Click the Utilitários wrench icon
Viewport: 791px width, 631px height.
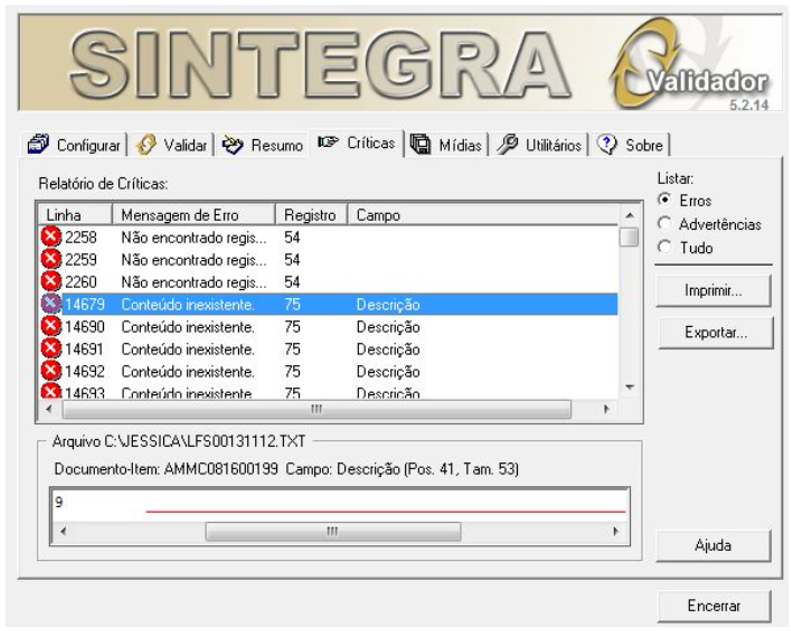[507, 144]
